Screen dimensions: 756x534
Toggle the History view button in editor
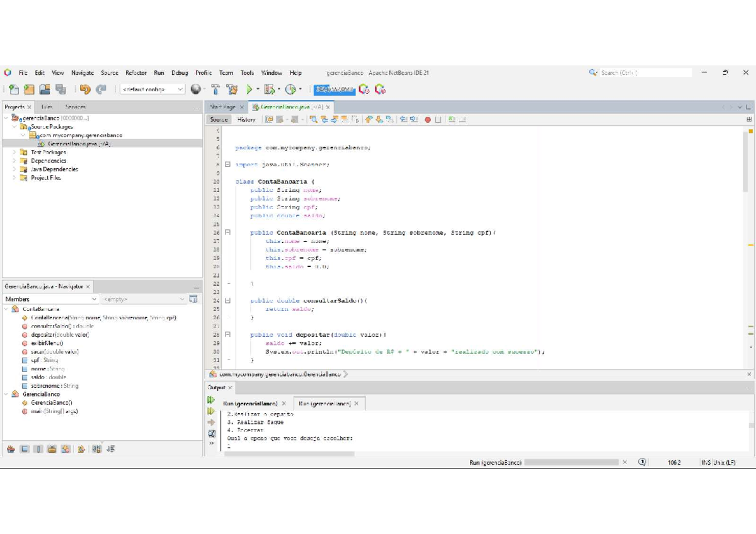pyautogui.click(x=246, y=120)
